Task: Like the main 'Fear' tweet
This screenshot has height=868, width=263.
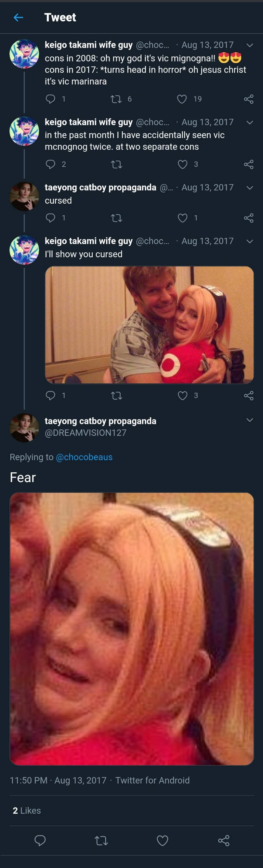Action: [163, 841]
